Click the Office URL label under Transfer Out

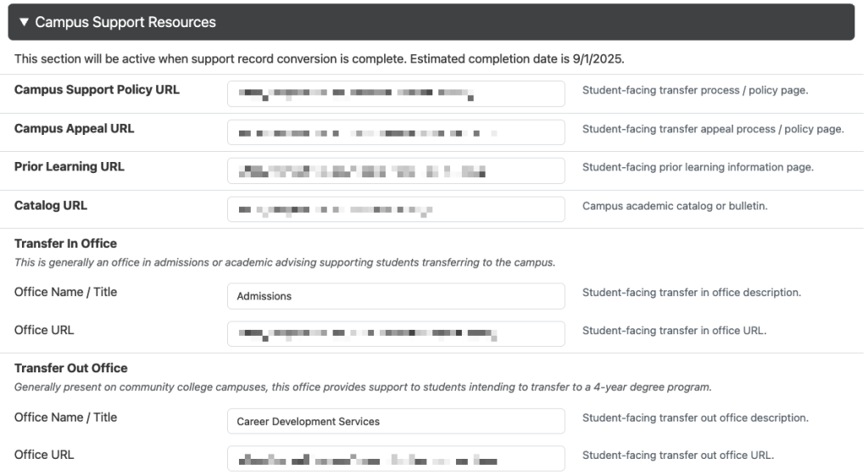coord(44,455)
